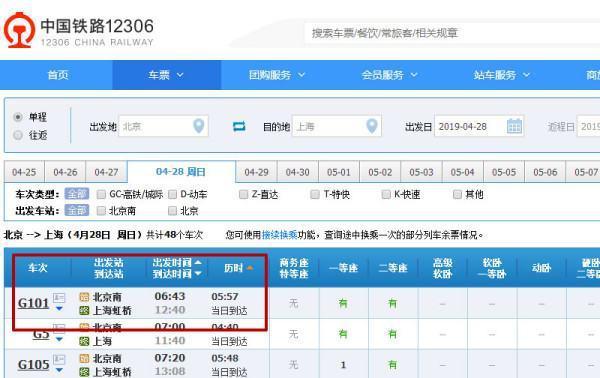Click 全部 button for train types
Screen dimensions: 600x378
point(77,194)
